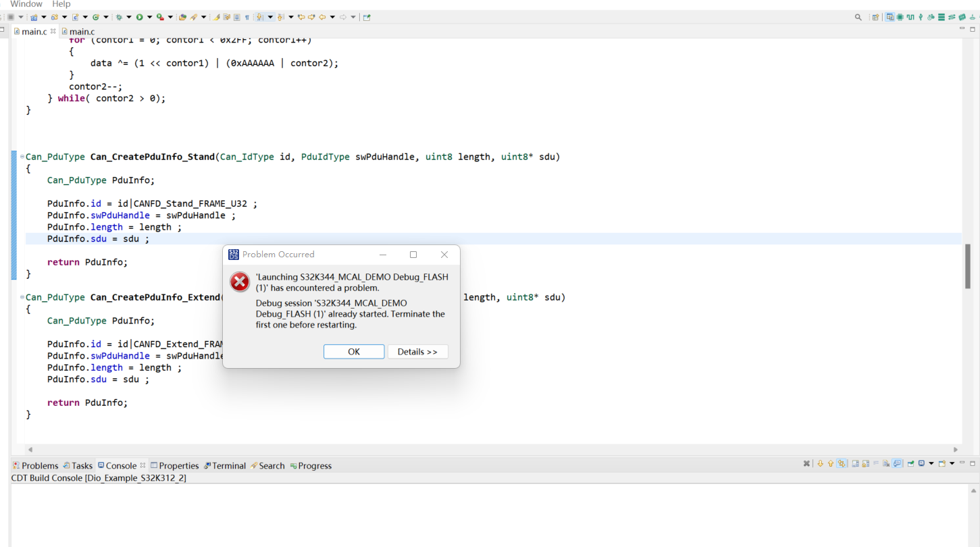Expand the Open Console dropdown arrow
The image size is (980, 547).
pos(952,464)
